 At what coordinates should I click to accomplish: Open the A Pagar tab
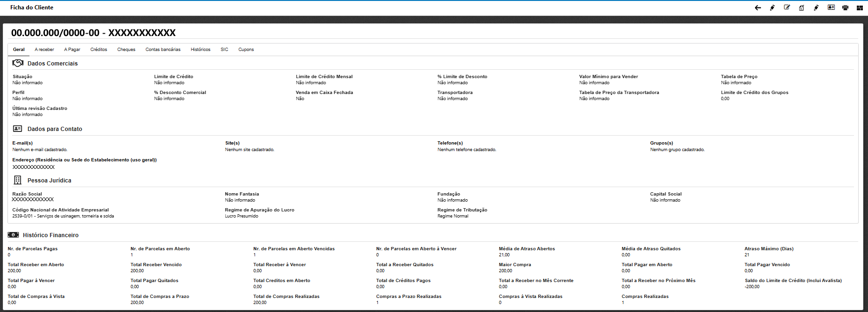tap(72, 50)
